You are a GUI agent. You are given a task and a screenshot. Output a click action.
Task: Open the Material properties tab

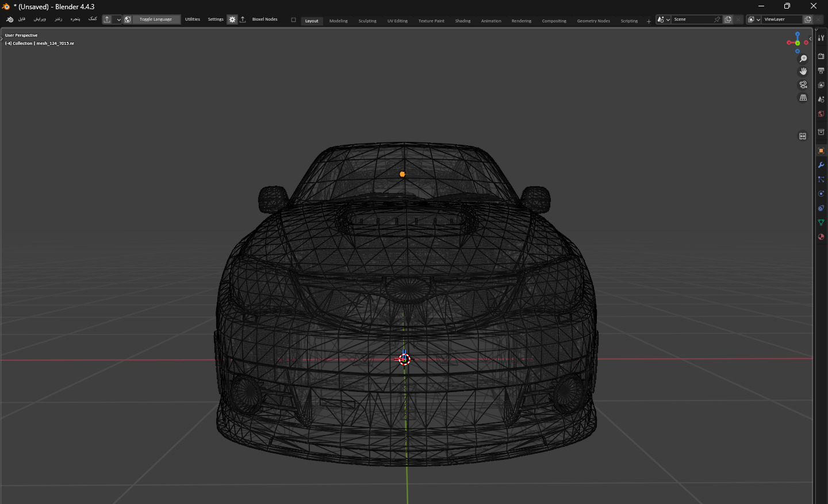click(821, 237)
